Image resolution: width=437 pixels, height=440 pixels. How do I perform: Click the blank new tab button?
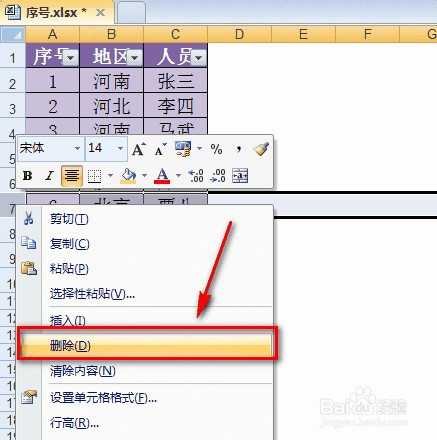tap(131, 13)
